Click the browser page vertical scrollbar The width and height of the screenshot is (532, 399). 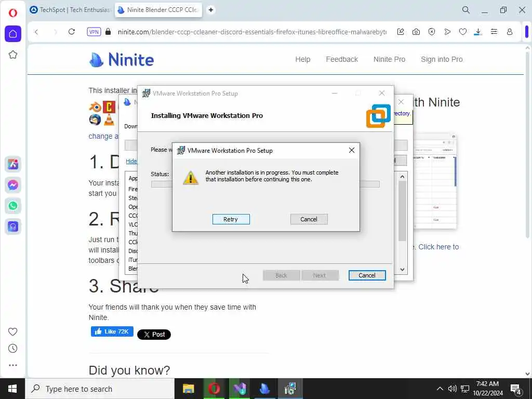point(528,145)
